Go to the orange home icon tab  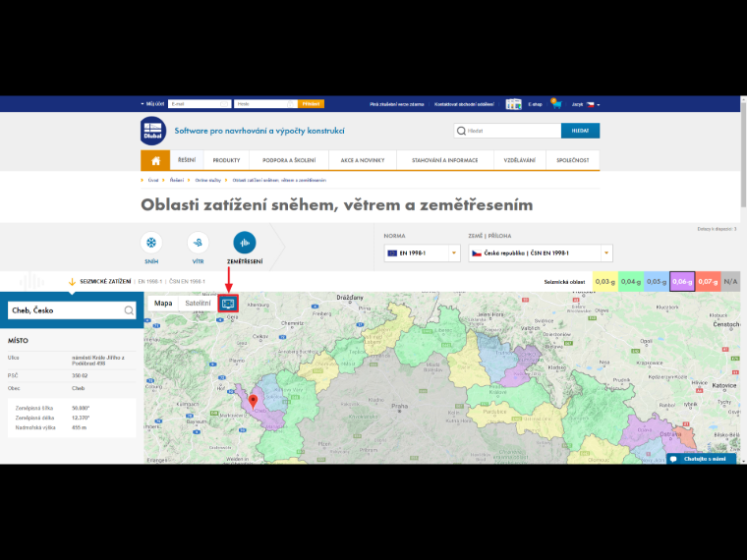pyautogui.click(x=155, y=160)
